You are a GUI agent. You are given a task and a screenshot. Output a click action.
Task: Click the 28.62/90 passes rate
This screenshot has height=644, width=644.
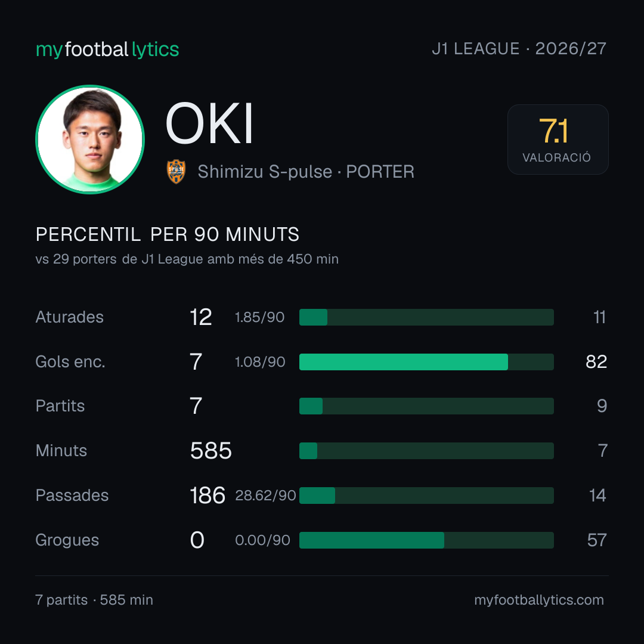pos(265,496)
